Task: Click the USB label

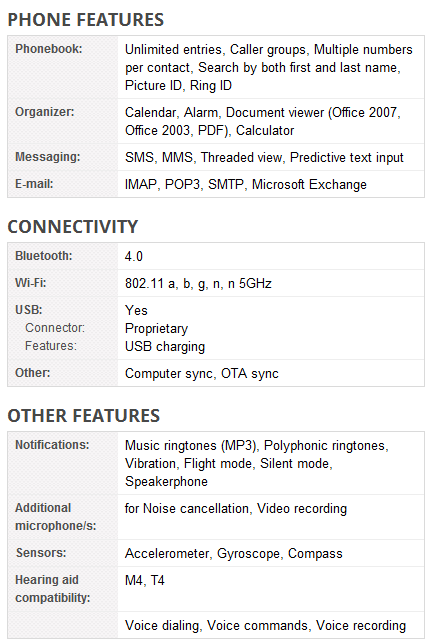Action: click(x=29, y=310)
